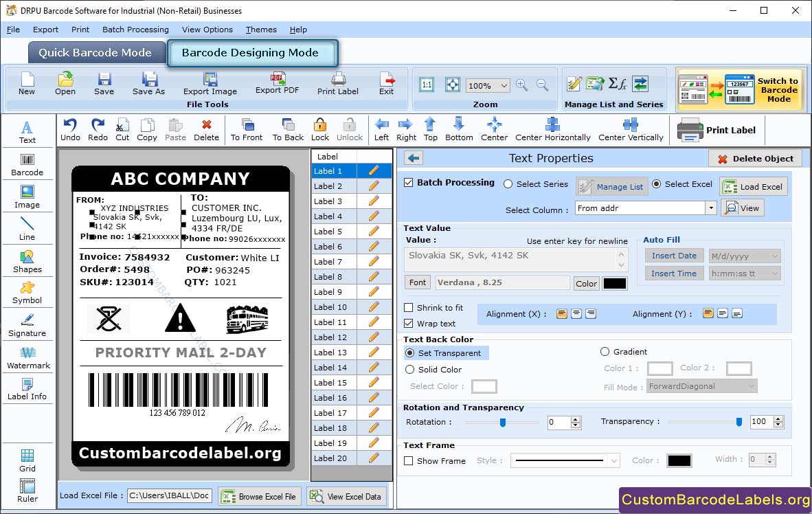
Task: Click the fit-to-window zoom icon
Action: tap(453, 85)
